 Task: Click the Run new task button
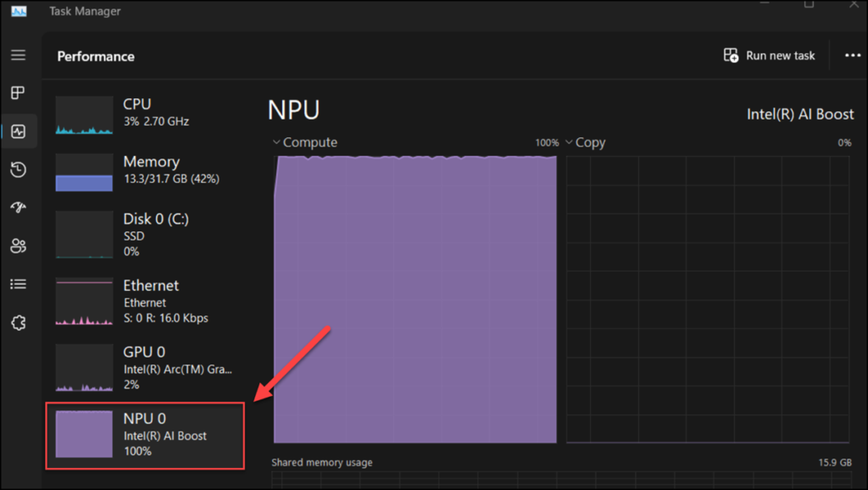click(x=769, y=56)
